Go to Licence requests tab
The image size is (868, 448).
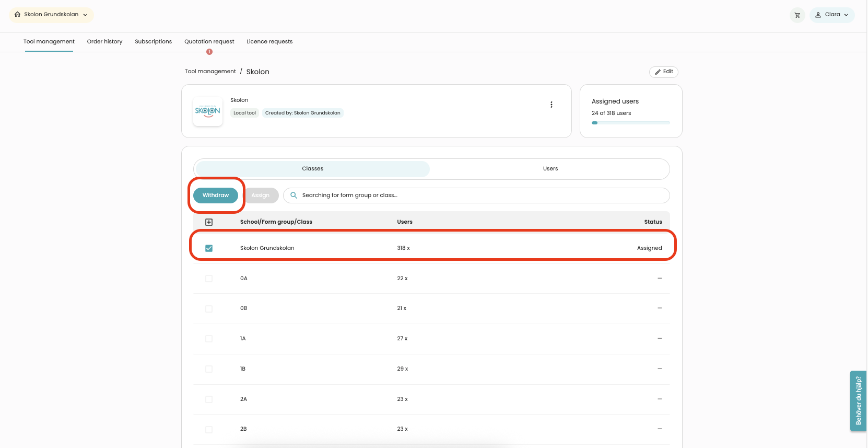(269, 42)
